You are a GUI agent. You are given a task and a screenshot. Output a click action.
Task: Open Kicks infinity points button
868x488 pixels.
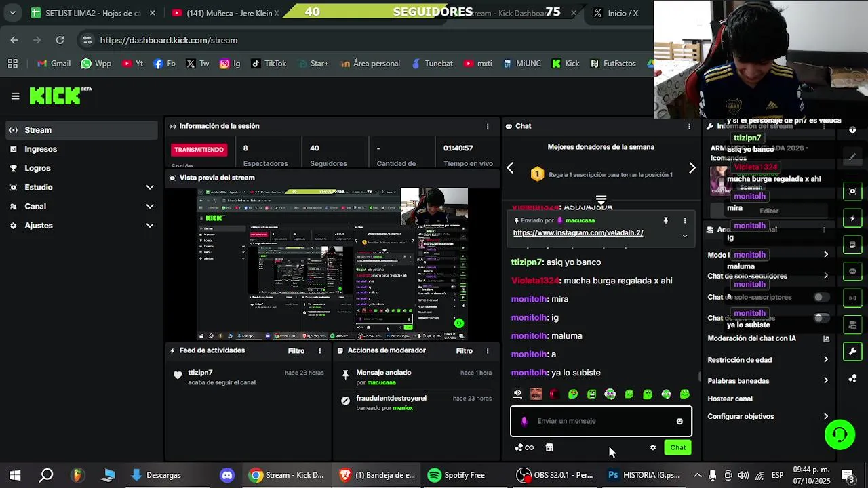[524, 447]
